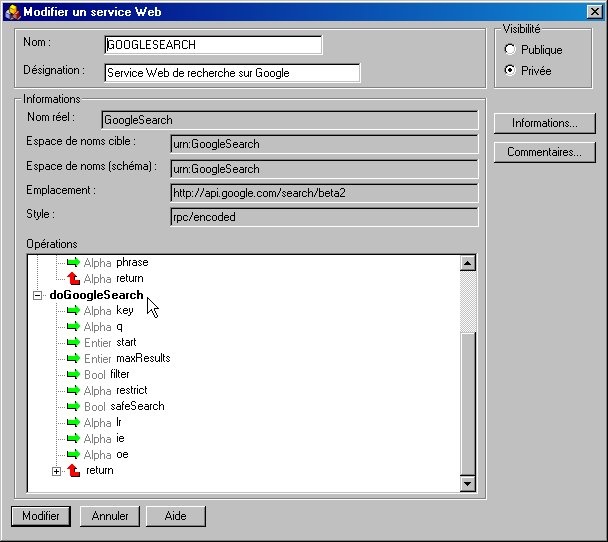Select the q parameter text
This screenshot has height=542, width=608.
(x=119, y=326)
